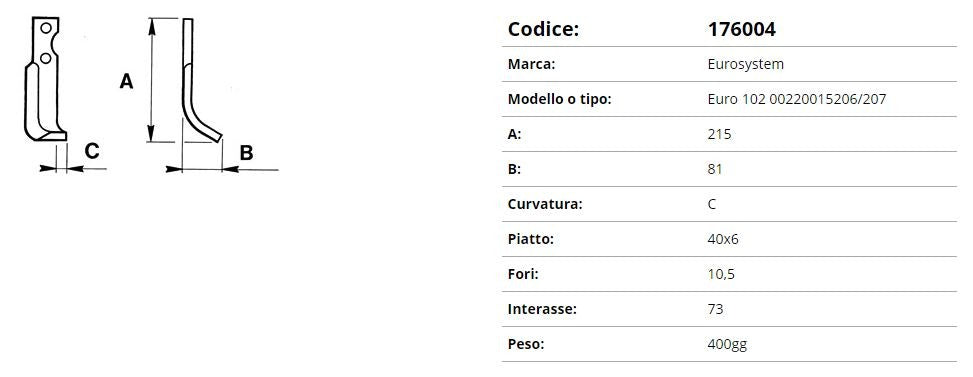Click the Euro 102 model value
Viewport: 973px width, 377px height.
[x=797, y=99]
